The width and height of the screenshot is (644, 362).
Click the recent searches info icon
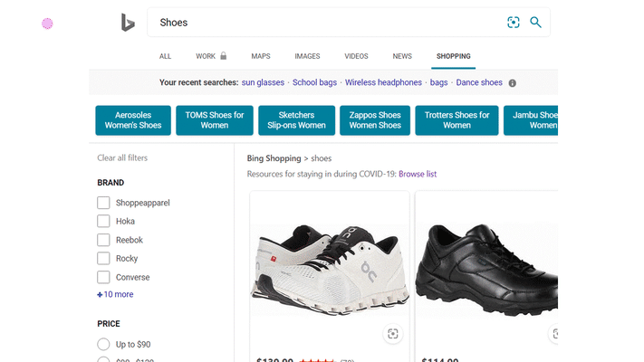click(512, 83)
